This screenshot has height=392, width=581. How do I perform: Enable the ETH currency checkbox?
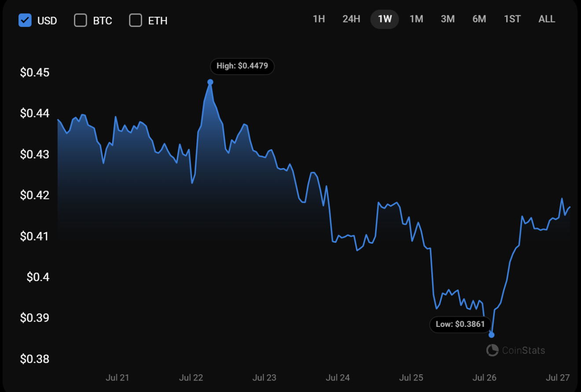tap(136, 20)
